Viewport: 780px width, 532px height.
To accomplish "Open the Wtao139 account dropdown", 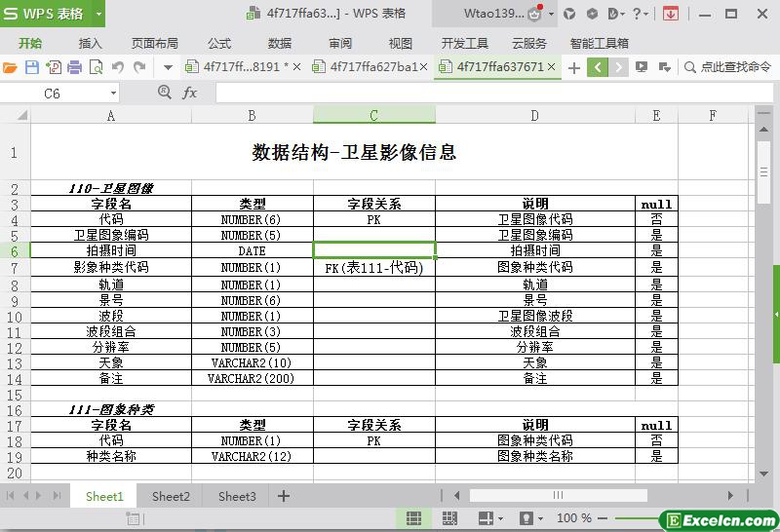I will (x=552, y=14).
